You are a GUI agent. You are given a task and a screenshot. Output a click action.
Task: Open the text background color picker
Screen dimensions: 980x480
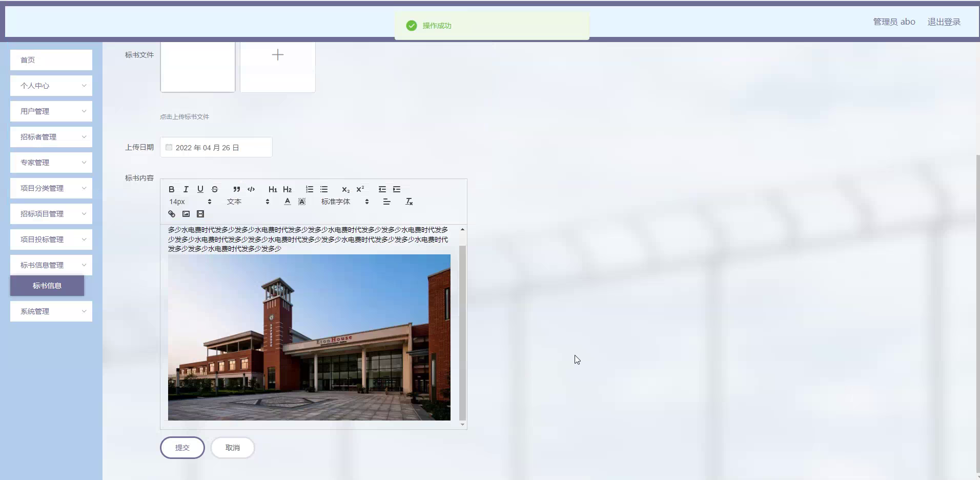pos(302,202)
